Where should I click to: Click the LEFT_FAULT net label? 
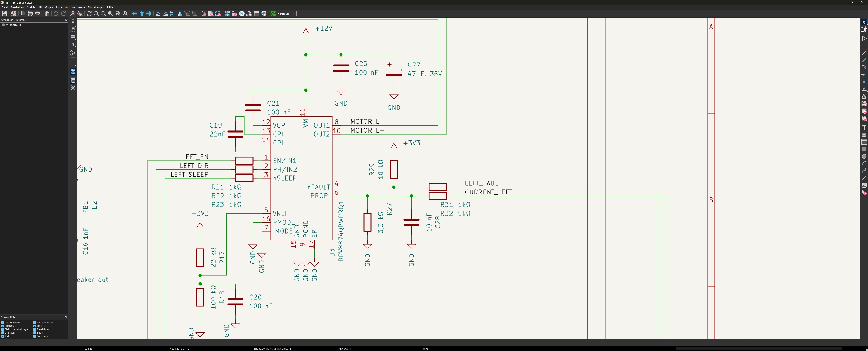(x=483, y=183)
